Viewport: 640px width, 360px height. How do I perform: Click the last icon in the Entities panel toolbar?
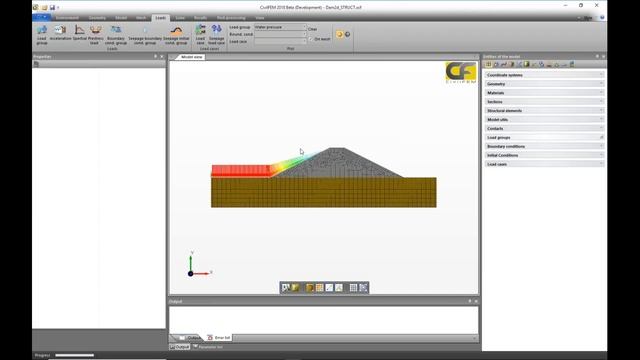(572, 64)
